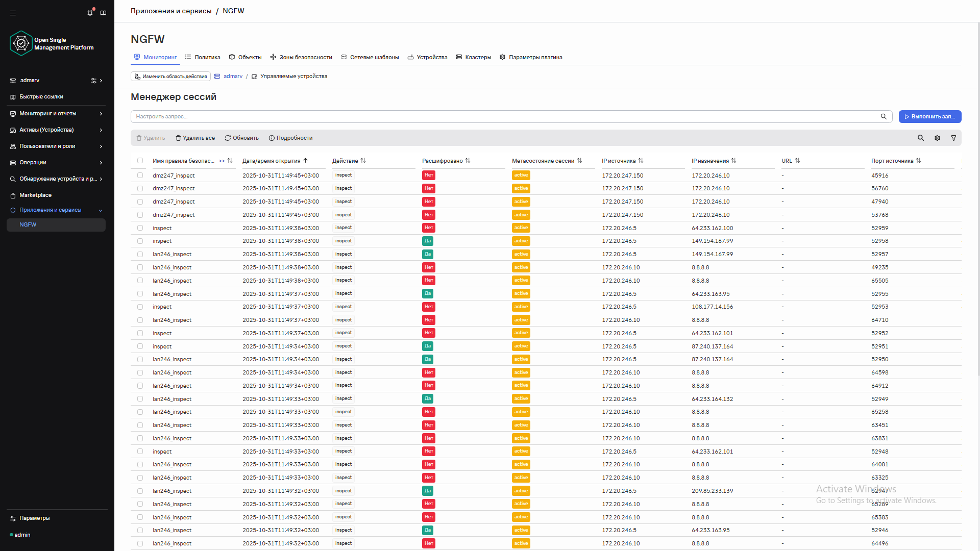
Task: Click the search icon in the query field
Action: [x=884, y=116]
